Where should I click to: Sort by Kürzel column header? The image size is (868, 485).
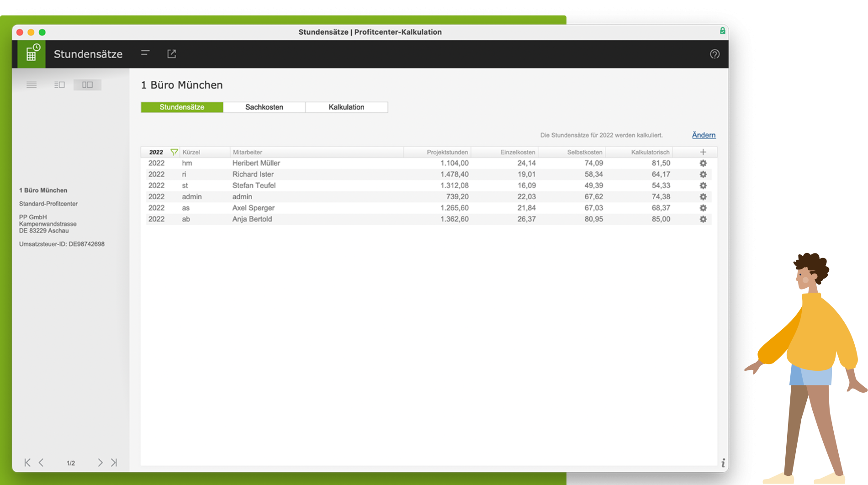click(x=191, y=152)
